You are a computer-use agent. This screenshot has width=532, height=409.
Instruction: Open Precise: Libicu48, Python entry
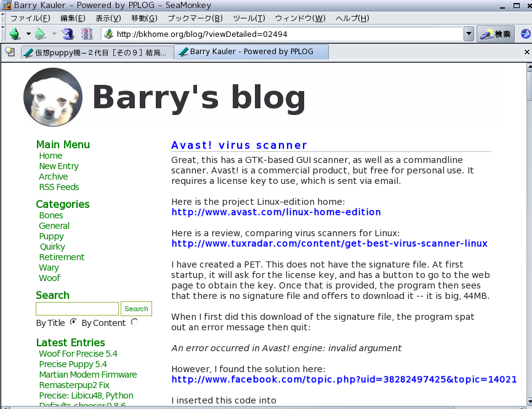[86, 396]
